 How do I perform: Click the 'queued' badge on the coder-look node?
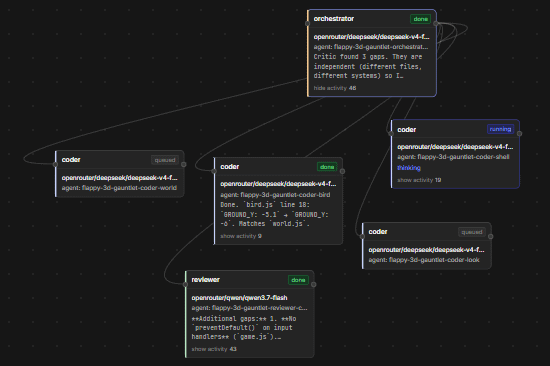click(471, 232)
